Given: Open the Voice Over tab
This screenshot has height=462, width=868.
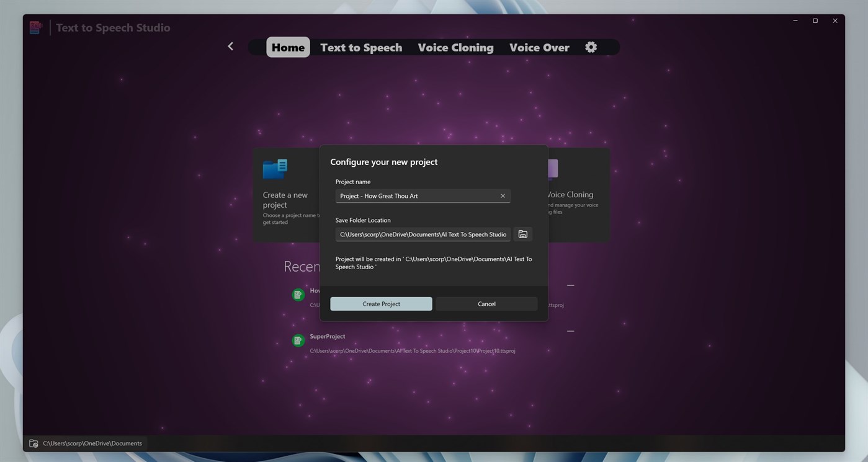Looking at the screenshot, I should (539, 47).
